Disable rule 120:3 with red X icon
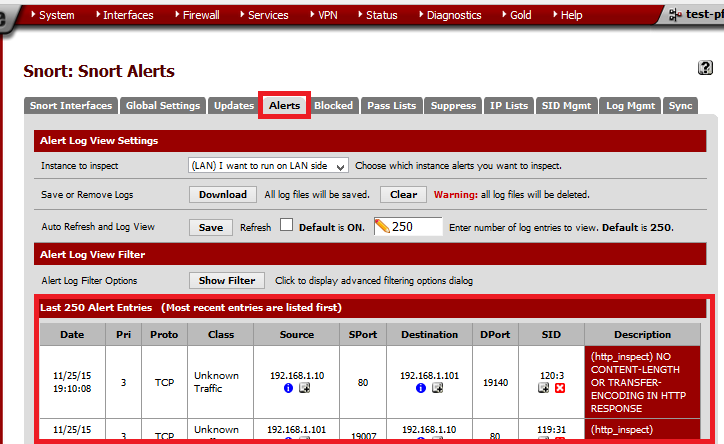The image size is (724, 444). click(559, 388)
